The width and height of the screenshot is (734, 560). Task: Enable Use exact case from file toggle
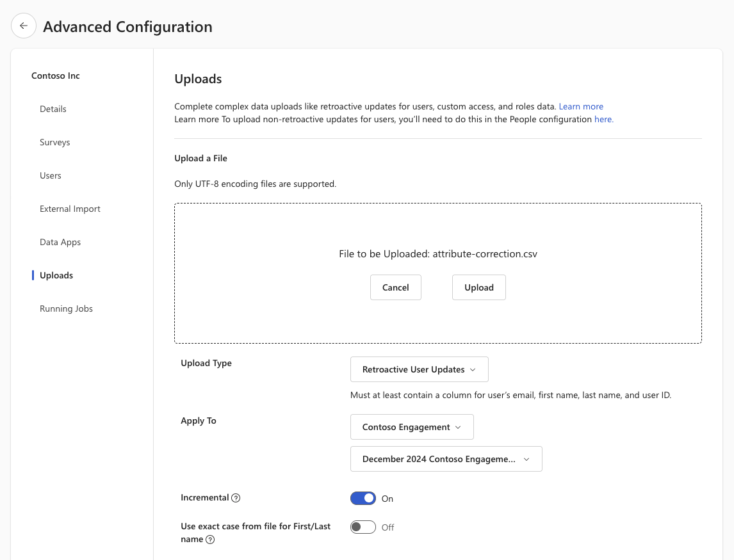point(363,527)
